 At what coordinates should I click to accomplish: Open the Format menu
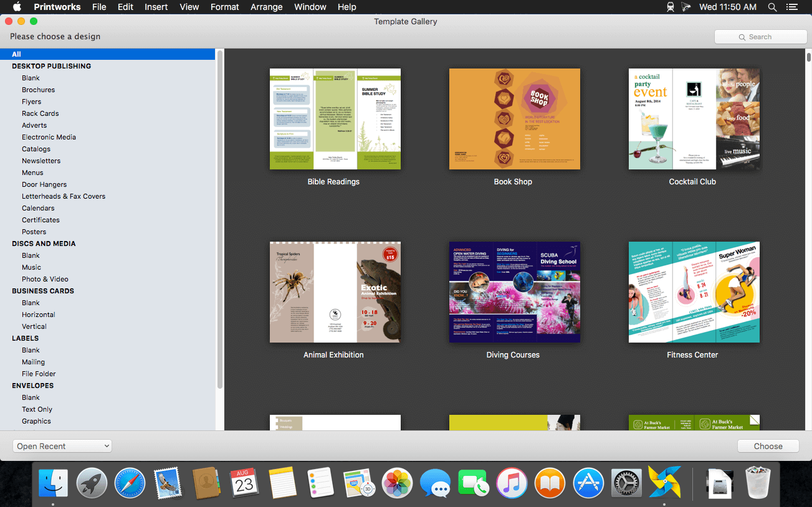pyautogui.click(x=225, y=7)
